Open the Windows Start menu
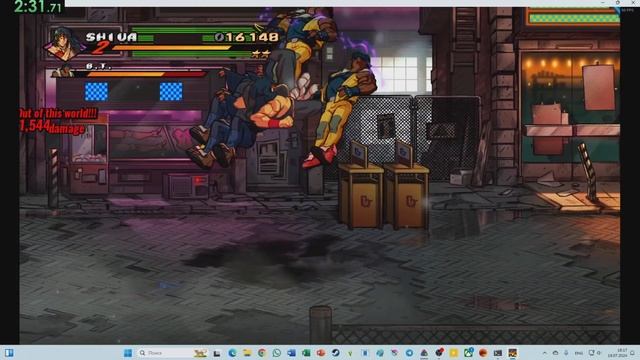 128,353
